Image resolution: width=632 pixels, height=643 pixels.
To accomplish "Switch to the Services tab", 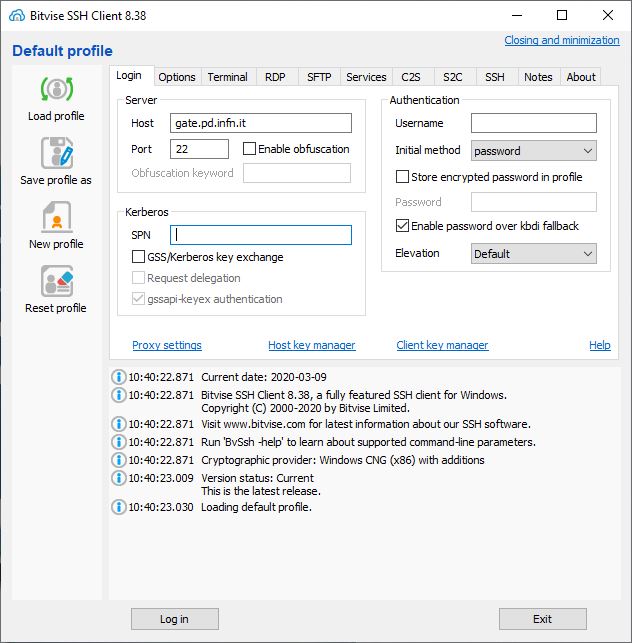I will [366, 77].
